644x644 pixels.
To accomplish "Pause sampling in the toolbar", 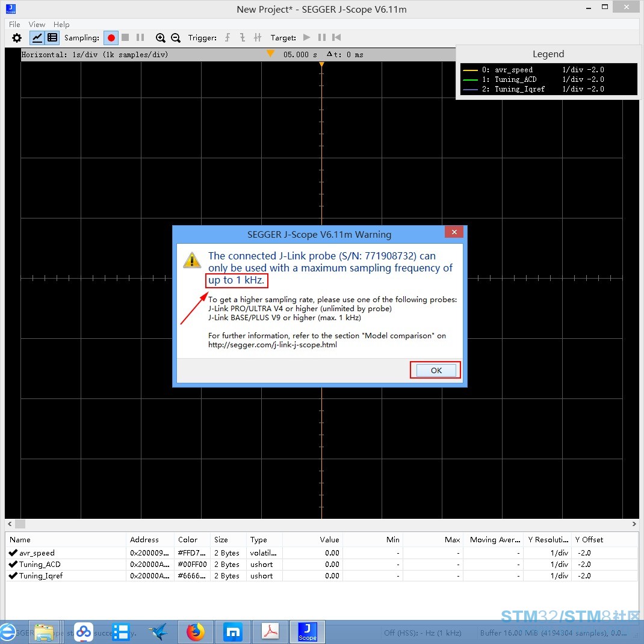I will coord(140,37).
